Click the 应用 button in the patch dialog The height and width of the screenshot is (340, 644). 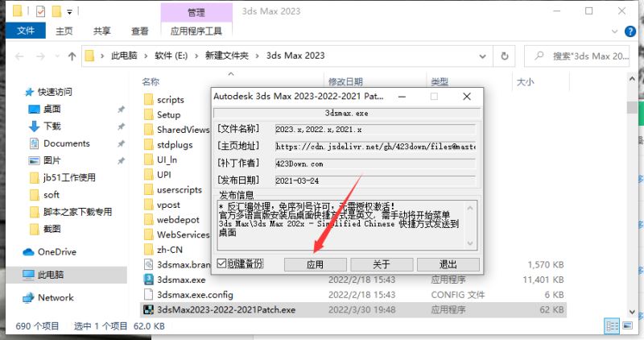pyautogui.click(x=316, y=264)
